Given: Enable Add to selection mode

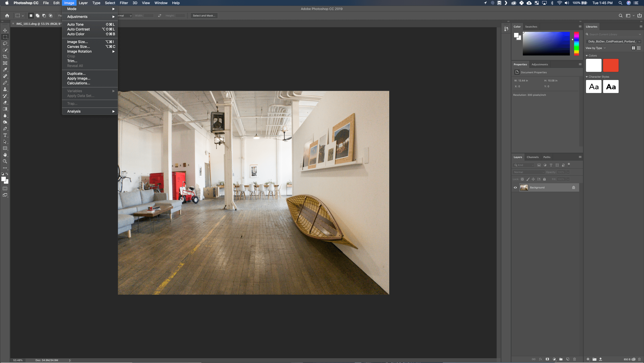Looking at the screenshot, I should pos(38,15).
